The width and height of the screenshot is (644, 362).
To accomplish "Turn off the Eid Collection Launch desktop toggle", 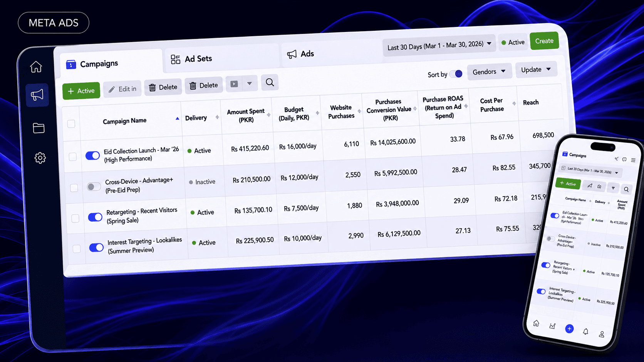I will click(92, 155).
